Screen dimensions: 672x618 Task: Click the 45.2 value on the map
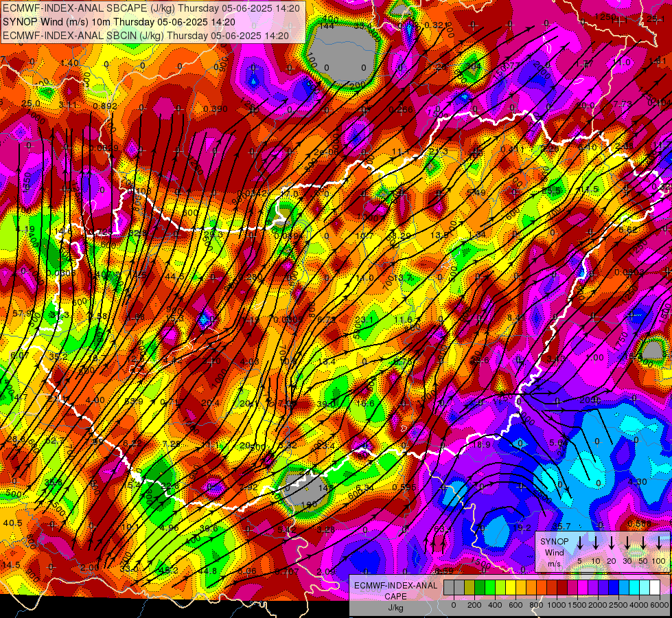click(168, 571)
